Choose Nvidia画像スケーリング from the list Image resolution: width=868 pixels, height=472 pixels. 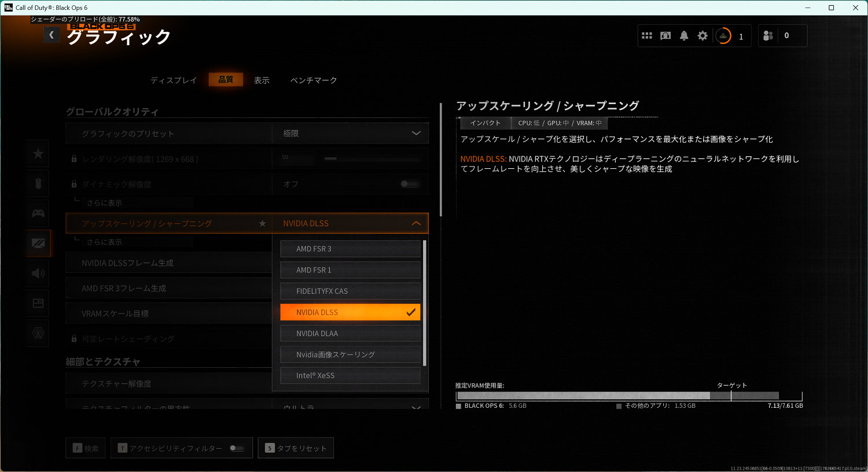click(x=351, y=355)
